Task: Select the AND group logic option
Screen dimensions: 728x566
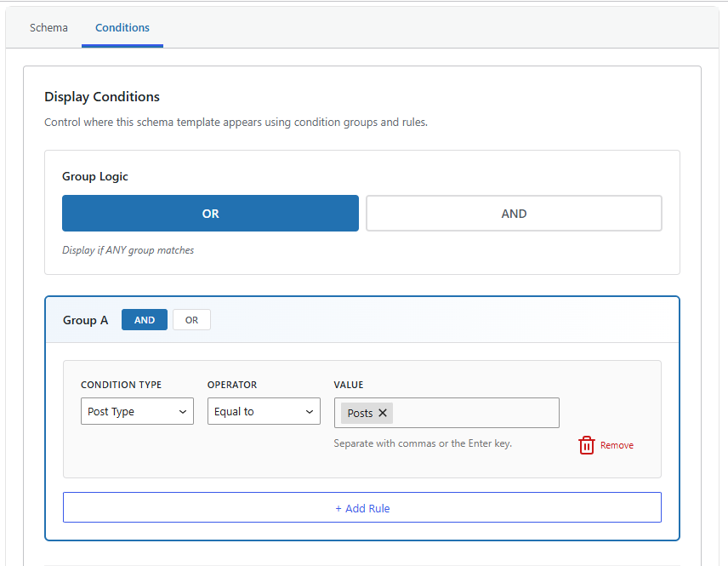Action: [513, 213]
